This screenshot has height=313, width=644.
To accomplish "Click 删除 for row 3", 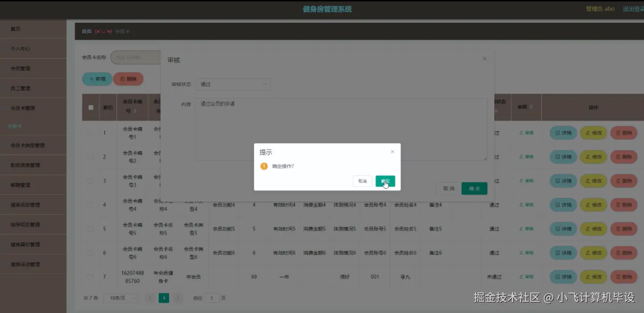I will [x=624, y=181].
